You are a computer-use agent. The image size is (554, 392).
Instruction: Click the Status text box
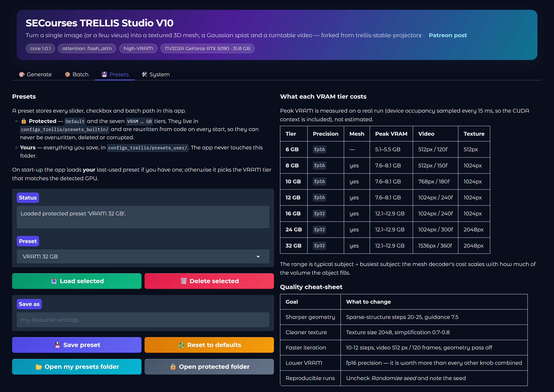coord(143,217)
